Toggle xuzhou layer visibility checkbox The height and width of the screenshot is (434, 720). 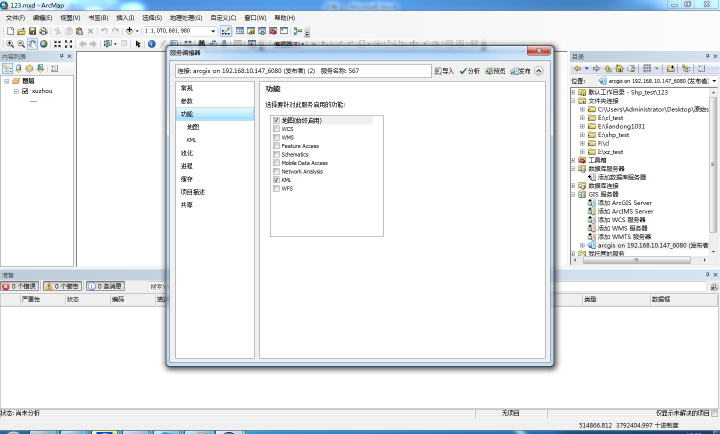pos(25,91)
